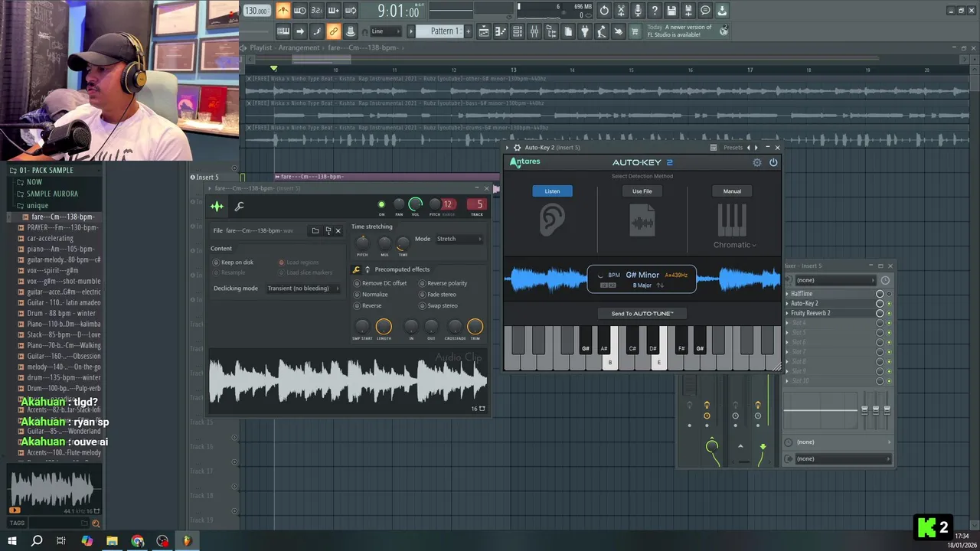Enable Reverse polarity option
Screen dimensions: 980x551
click(443, 283)
